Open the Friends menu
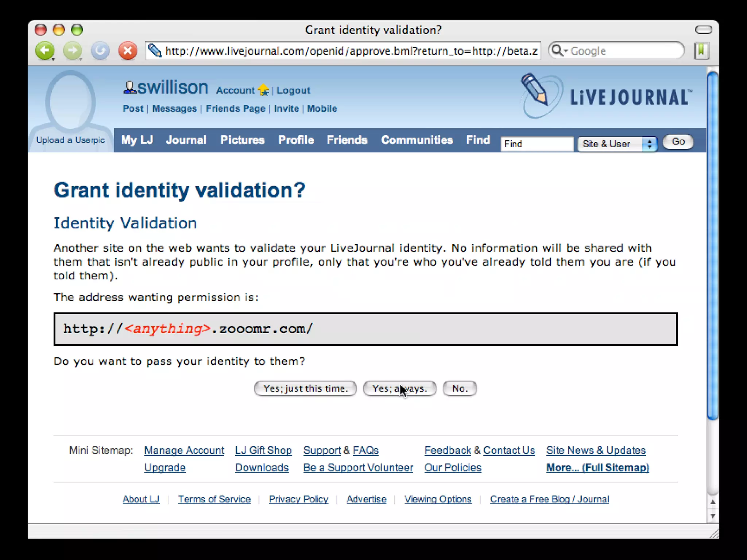The height and width of the screenshot is (560, 747). 347,140
